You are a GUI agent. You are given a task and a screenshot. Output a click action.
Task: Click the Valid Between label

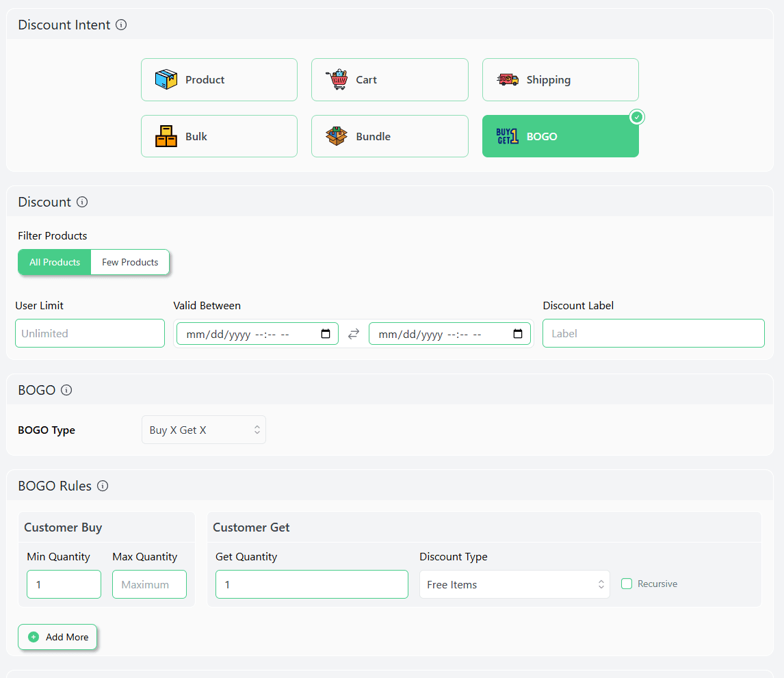pyautogui.click(x=207, y=306)
